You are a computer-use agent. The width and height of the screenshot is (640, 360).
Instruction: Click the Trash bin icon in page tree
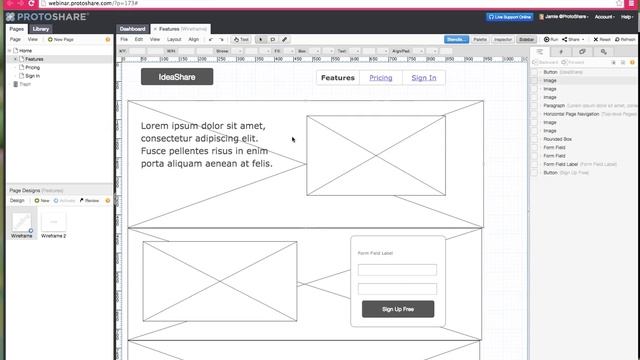[16, 84]
